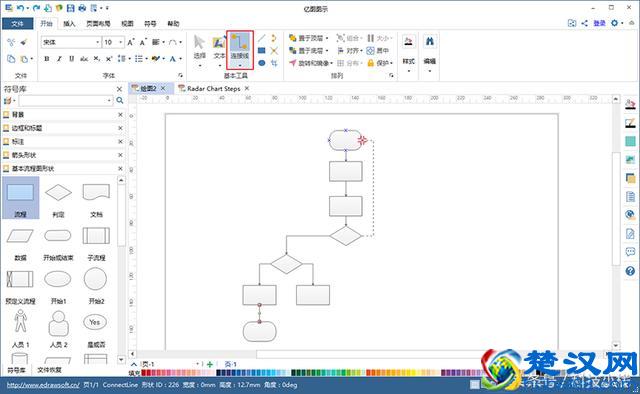
Task: Select the straight line drawing tool
Action: 262,38
